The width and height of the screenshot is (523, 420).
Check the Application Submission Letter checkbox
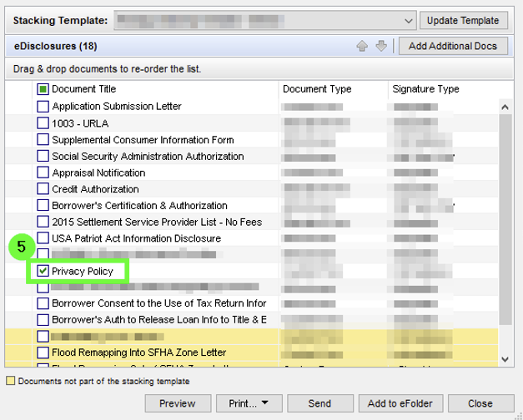click(43, 107)
